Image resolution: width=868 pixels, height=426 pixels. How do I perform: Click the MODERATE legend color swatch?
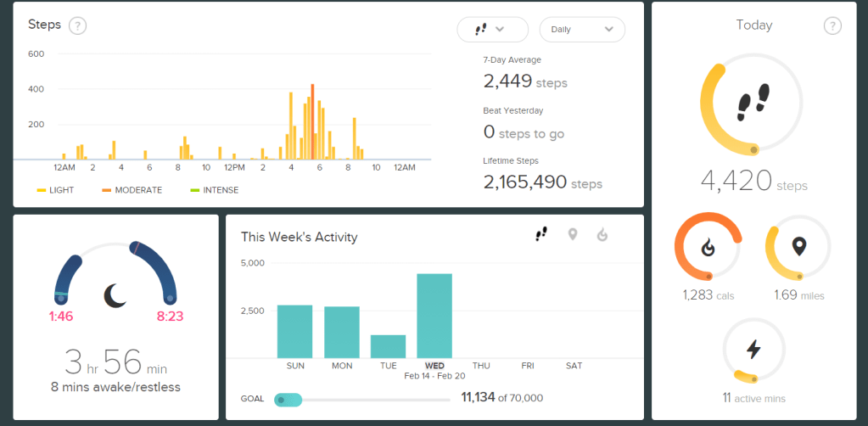[x=106, y=190]
